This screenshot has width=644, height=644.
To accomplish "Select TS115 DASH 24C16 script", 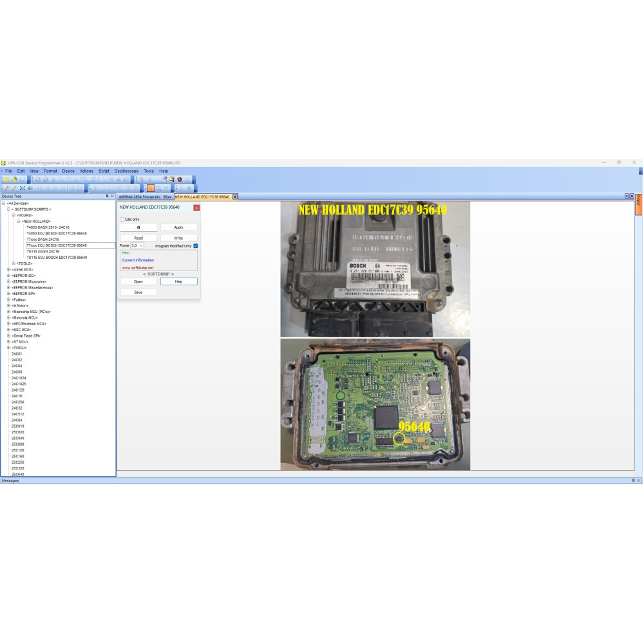I will tap(43, 251).
